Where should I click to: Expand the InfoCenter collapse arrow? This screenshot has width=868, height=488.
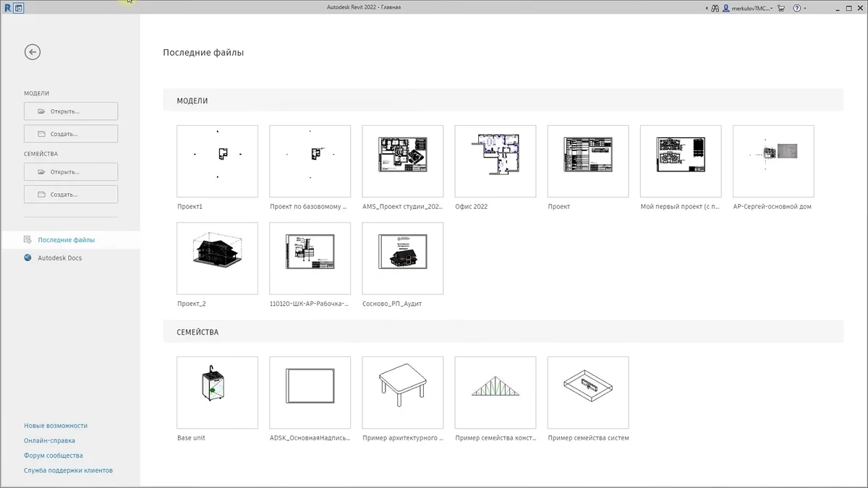coord(706,8)
